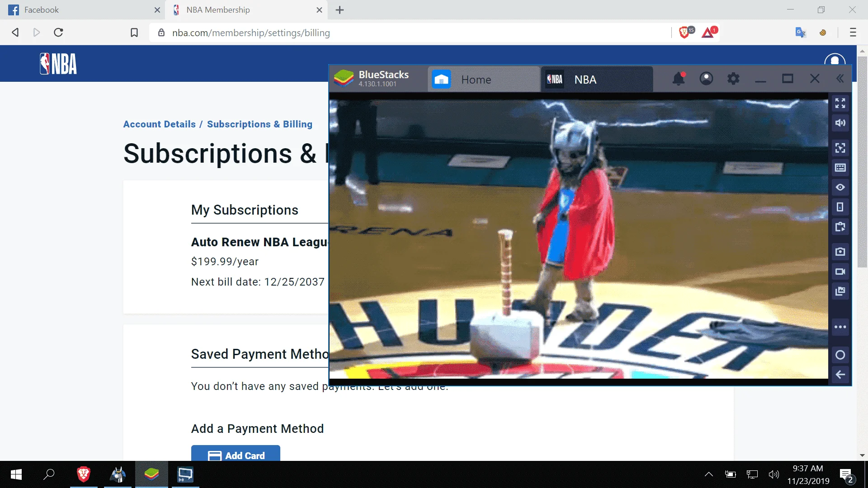The height and width of the screenshot is (488, 868).
Task: Switch to BlueStacks Home tab
Action: coord(483,80)
